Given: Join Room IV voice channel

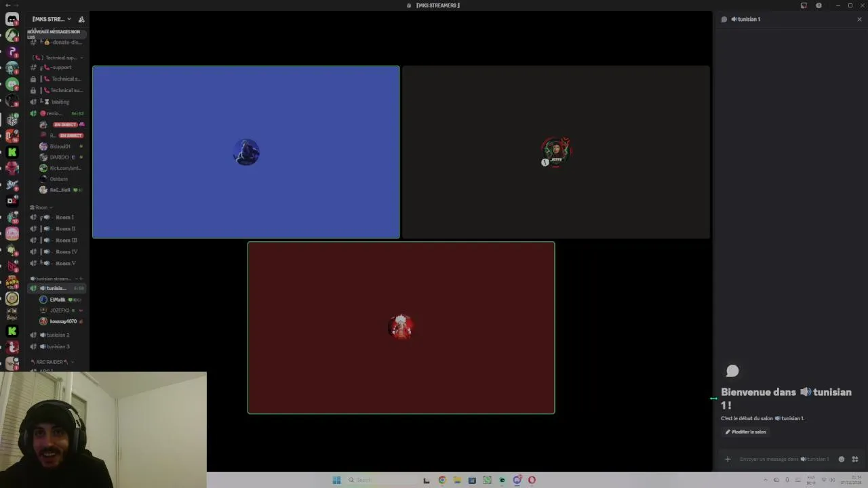Looking at the screenshot, I should click(x=58, y=251).
